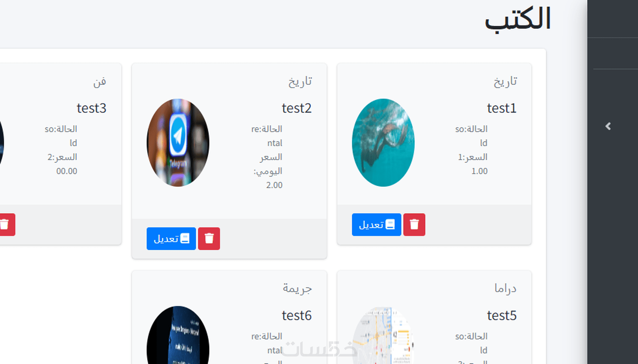The height and width of the screenshot is (364, 638).
Task: Select the الكتب page heading
Action: point(518,19)
